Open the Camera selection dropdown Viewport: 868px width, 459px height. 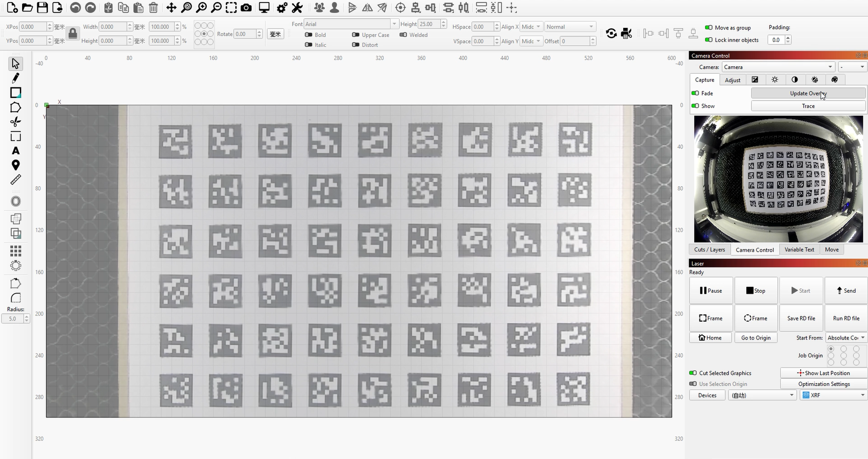(x=778, y=67)
